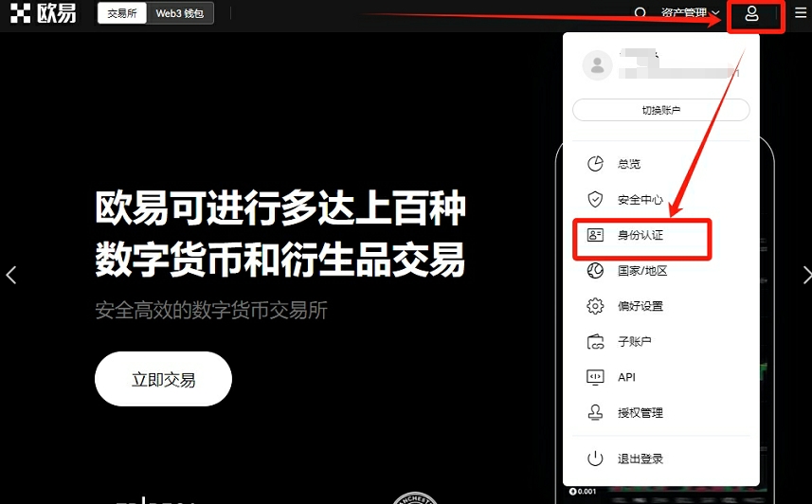The image size is (812, 504).
Task: Open the search magnifier icon
Action: [x=641, y=13]
